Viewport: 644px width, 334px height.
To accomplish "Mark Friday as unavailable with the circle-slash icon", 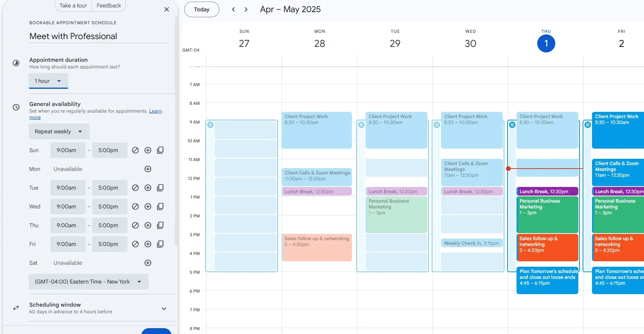I will point(135,244).
